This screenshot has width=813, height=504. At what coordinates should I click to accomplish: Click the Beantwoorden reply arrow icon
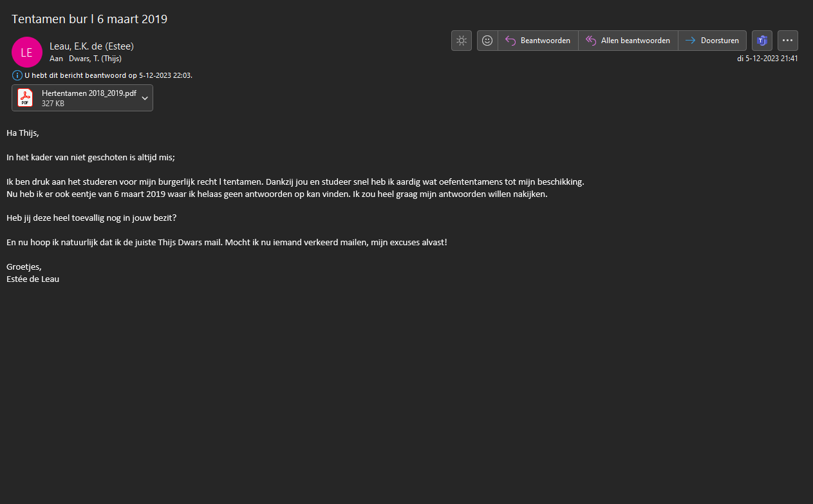[510, 41]
